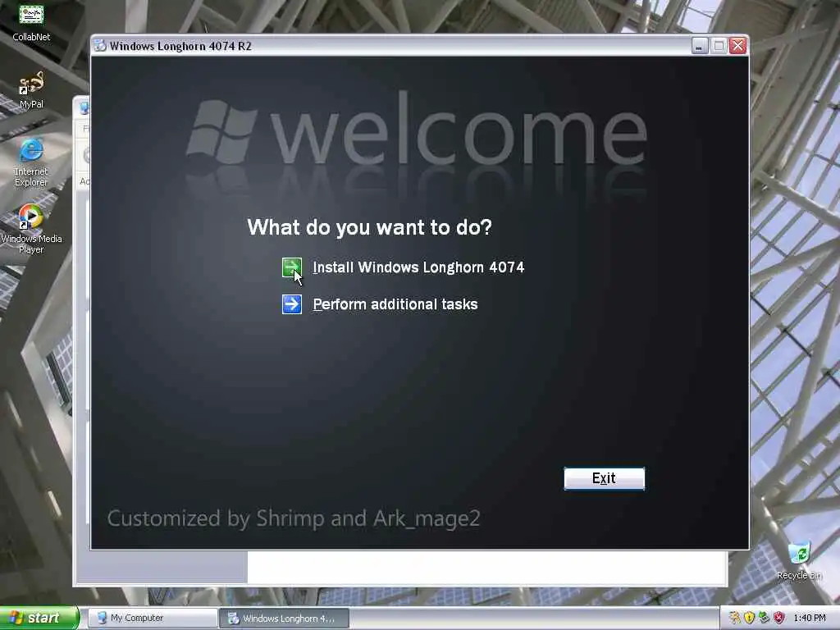840x630 pixels.
Task: Click the blue Perform additional tasks arrow icon
Action: click(x=291, y=304)
